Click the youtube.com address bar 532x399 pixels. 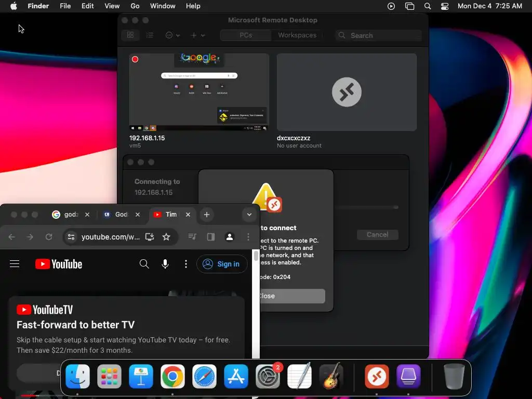[111, 237]
